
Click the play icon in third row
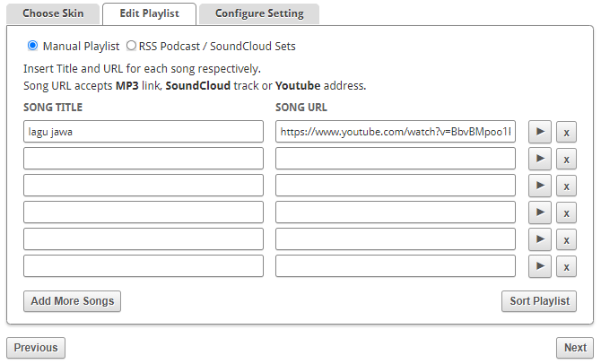[540, 186]
